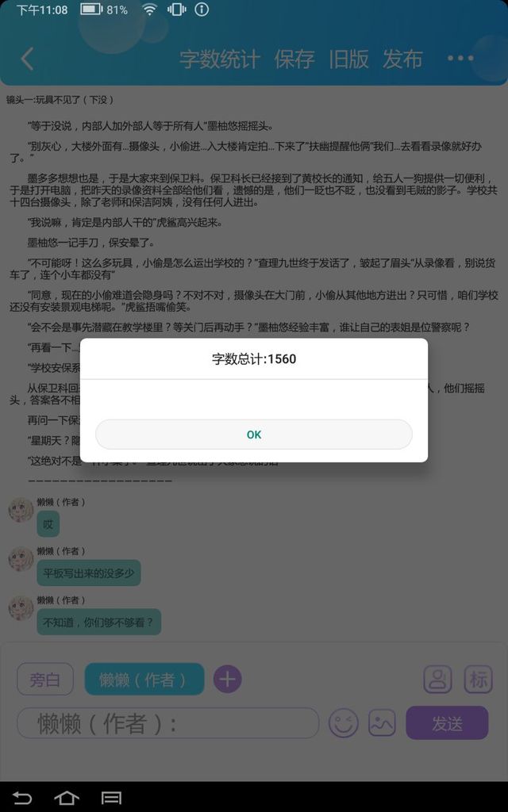
Task: Tap 保存 to save the draft
Action: tap(294, 59)
